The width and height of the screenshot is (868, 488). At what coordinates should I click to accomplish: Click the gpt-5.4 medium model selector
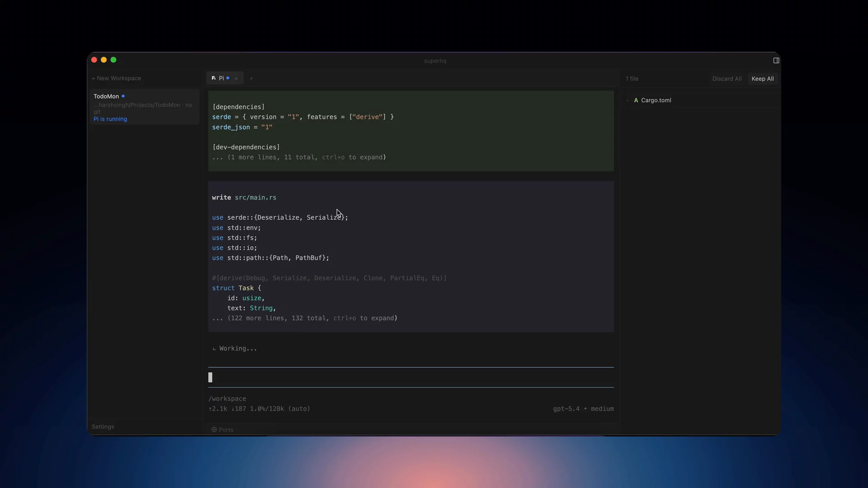[583, 408]
